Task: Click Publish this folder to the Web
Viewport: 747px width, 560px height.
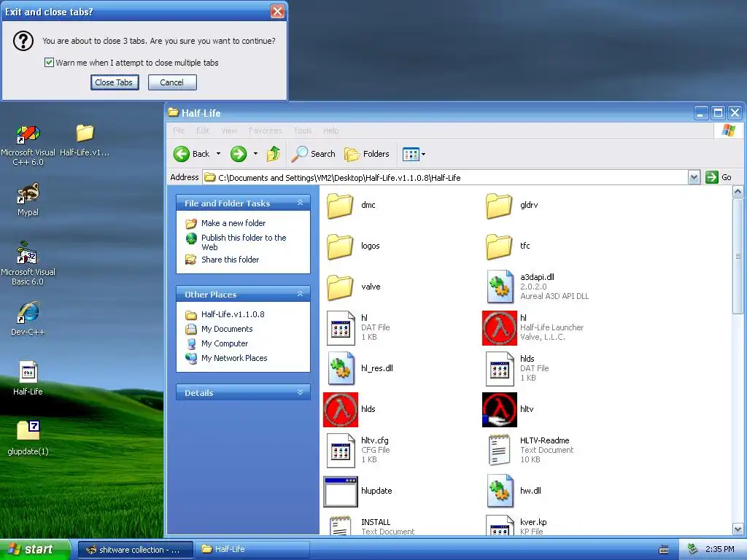Action: click(244, 242)
